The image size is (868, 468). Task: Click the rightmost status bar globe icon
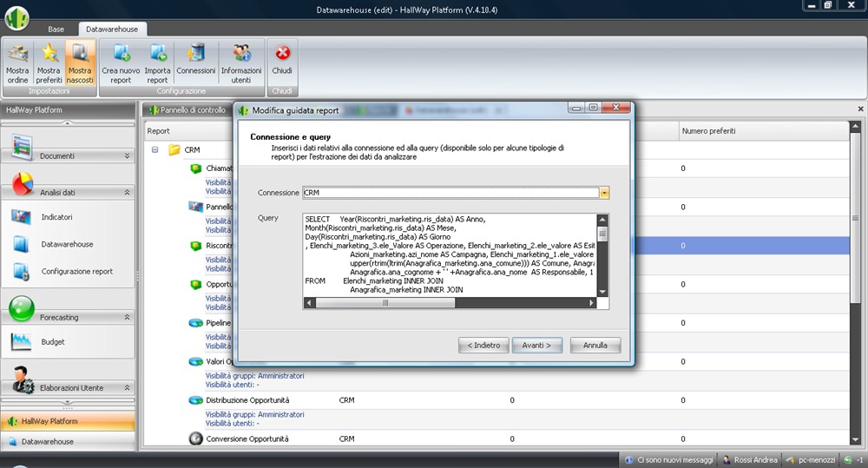pos(848,459)
